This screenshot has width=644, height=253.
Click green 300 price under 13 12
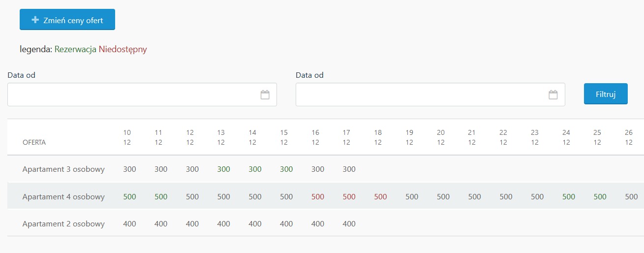coord(223,169)
